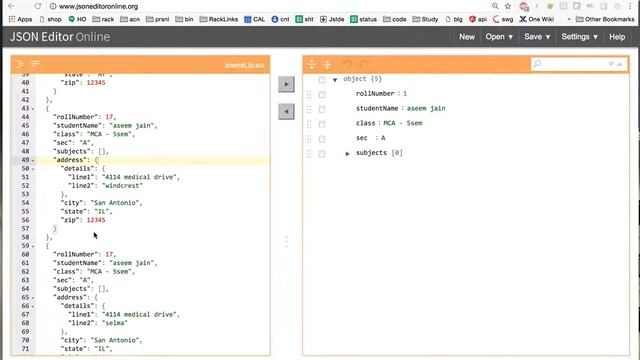
Task: Open the Open dropdown menu
Action: [499, 37]
